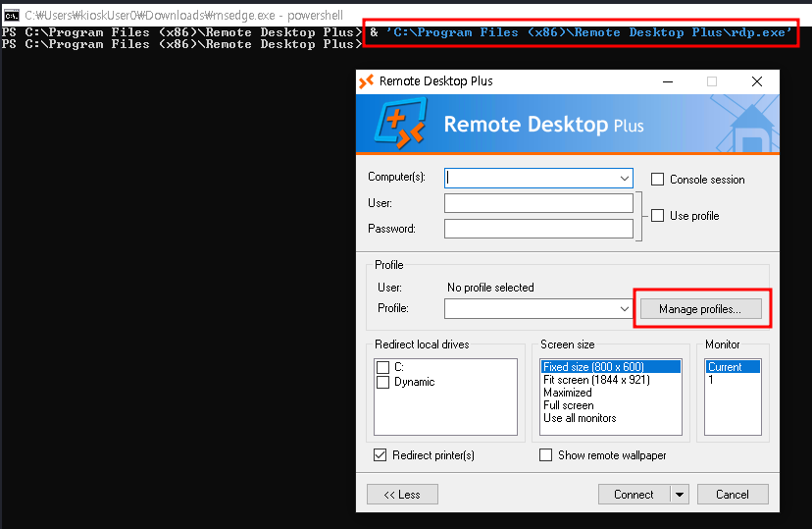Click into the Password field

(538, 229)
